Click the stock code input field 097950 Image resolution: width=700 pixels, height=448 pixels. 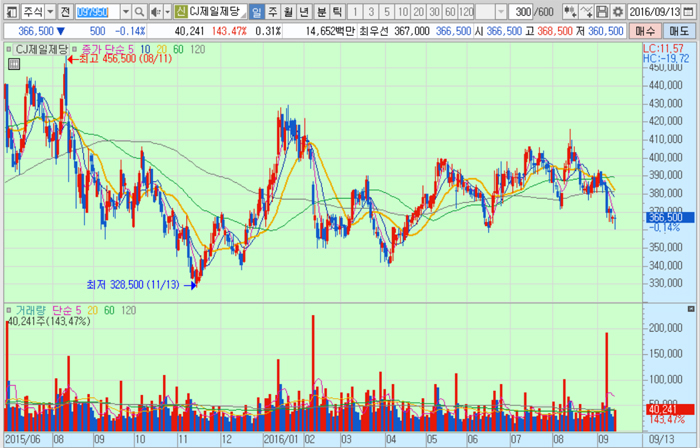point(98,12)
